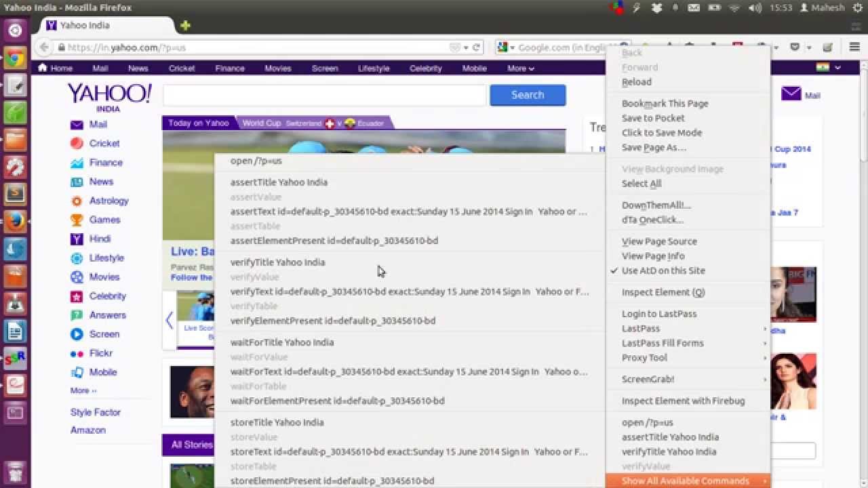Choose 'Inspect Element (Q)' menu item

click(688, 292)
